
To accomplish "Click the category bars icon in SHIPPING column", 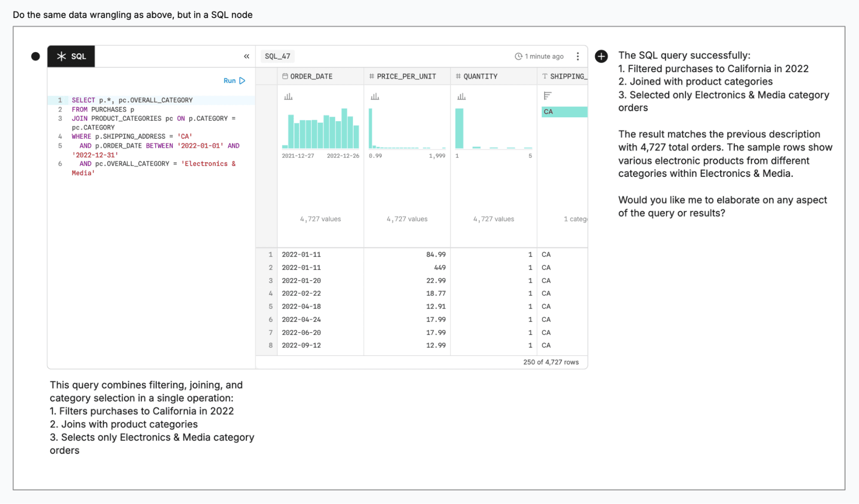I will 547,94.
